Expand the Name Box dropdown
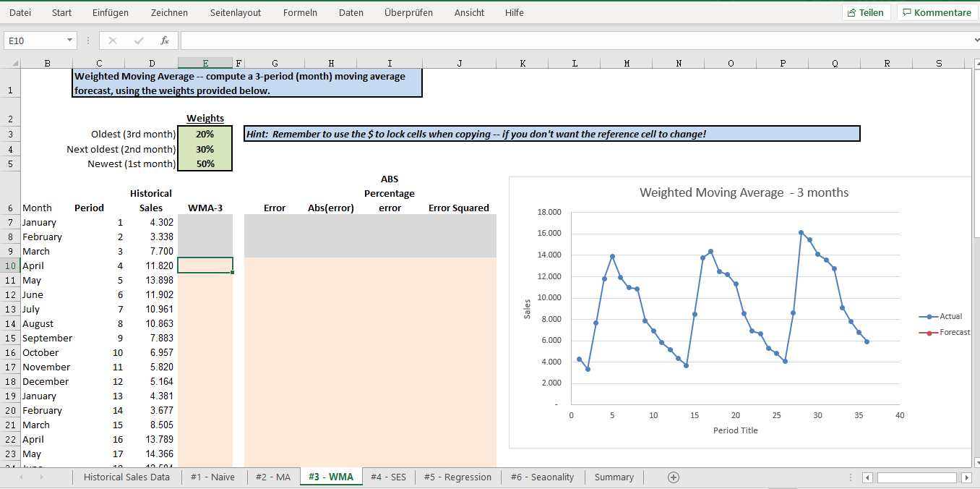This screenshot has height=489, width=980. coord(69,41)
